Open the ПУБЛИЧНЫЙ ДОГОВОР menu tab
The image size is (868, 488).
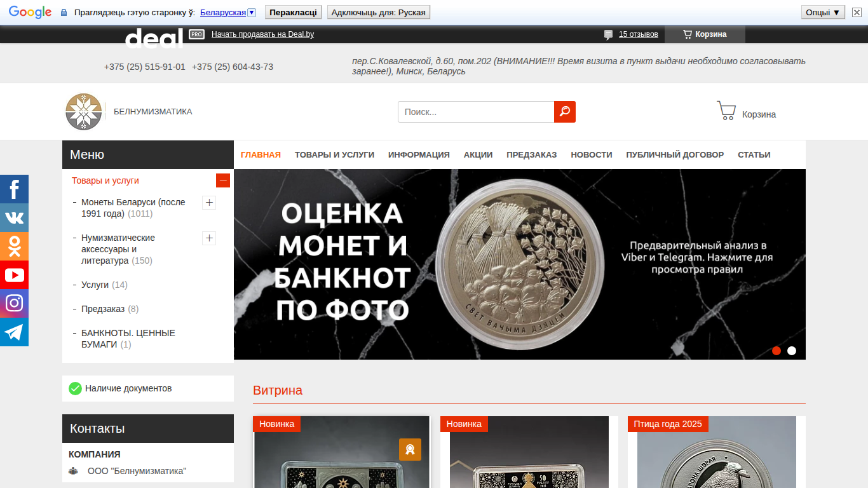click(x=675, y=154)
